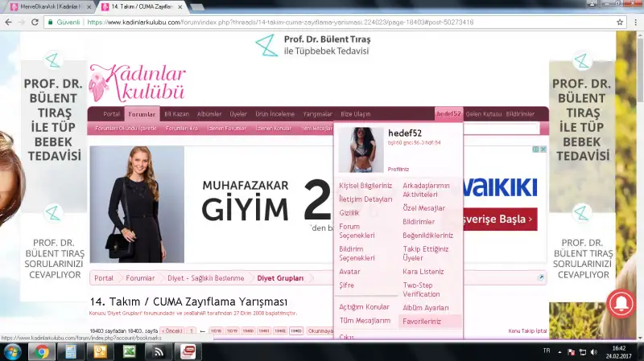Screen dimensions: 644x361
Task: Click the Konu Takip İptal link
Action: click(527, 330)
